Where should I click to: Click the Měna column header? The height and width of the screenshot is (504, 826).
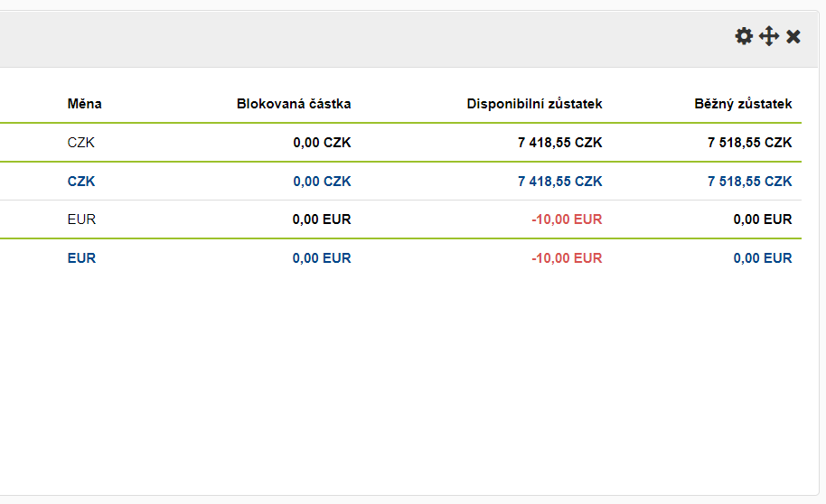[84, 104]
